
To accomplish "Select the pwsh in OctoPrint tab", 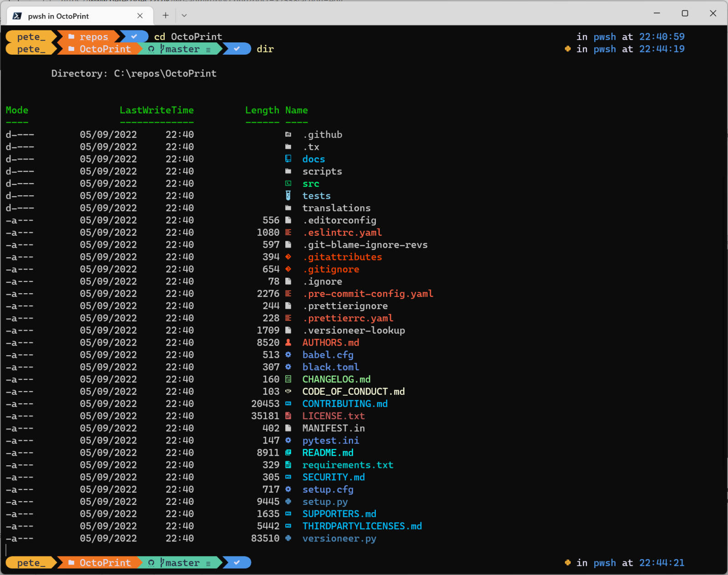I will (73, 15).
